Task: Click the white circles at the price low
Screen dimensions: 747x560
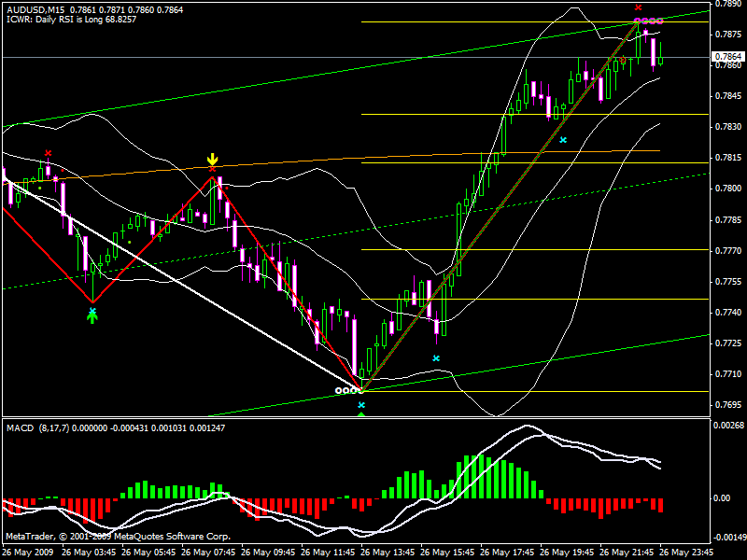Action: coord(347,390)
